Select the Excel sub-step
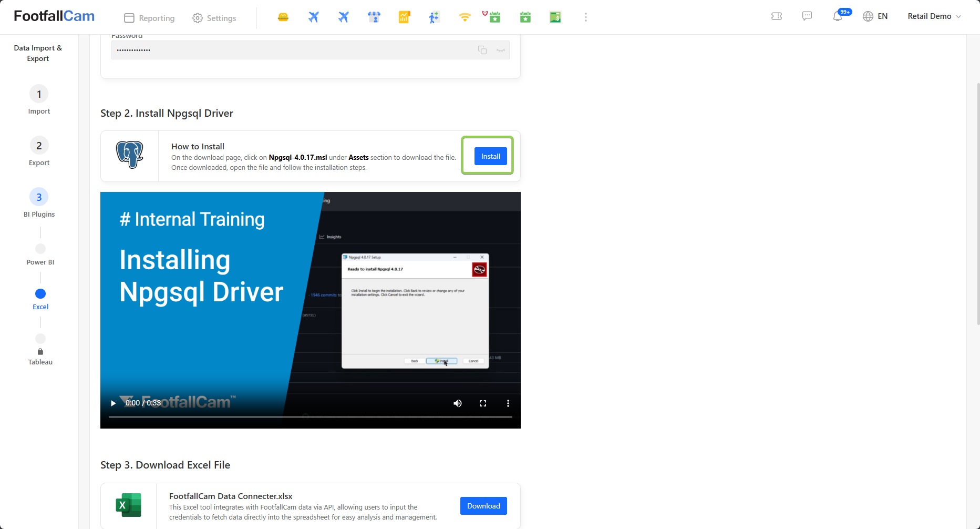The height and width of the screenshot is (529, 980). coord(40,299)
